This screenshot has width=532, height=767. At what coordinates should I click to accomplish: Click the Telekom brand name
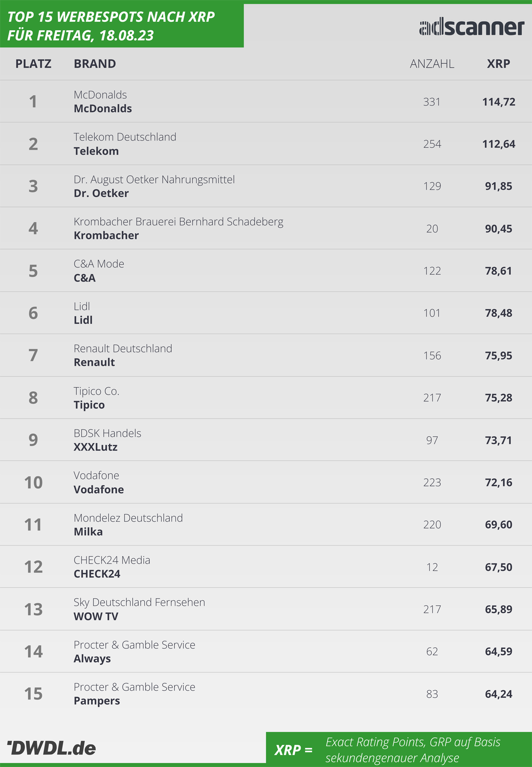(x=96, y=151)
